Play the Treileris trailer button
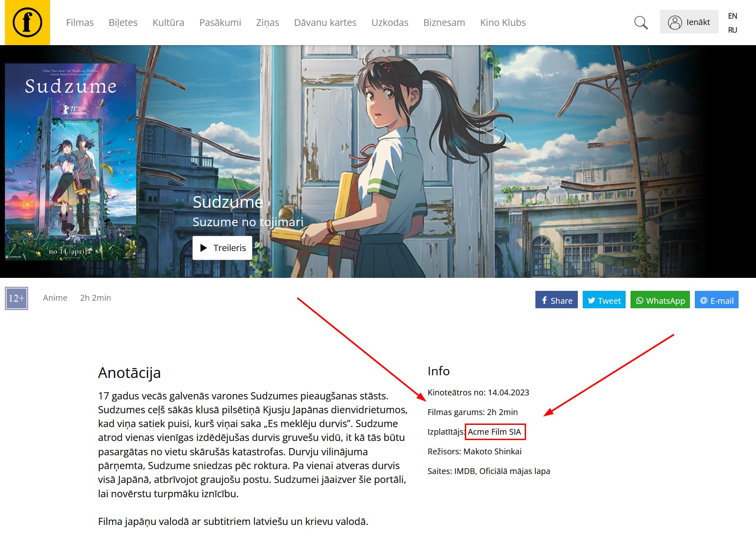The height and width of the screenshot is (537, 756). pos(222,248)
